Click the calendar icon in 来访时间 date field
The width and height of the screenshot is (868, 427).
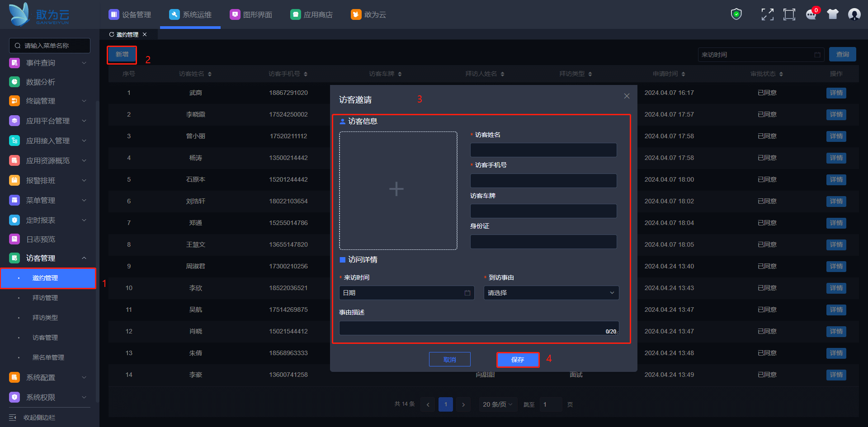pos(467,293)
